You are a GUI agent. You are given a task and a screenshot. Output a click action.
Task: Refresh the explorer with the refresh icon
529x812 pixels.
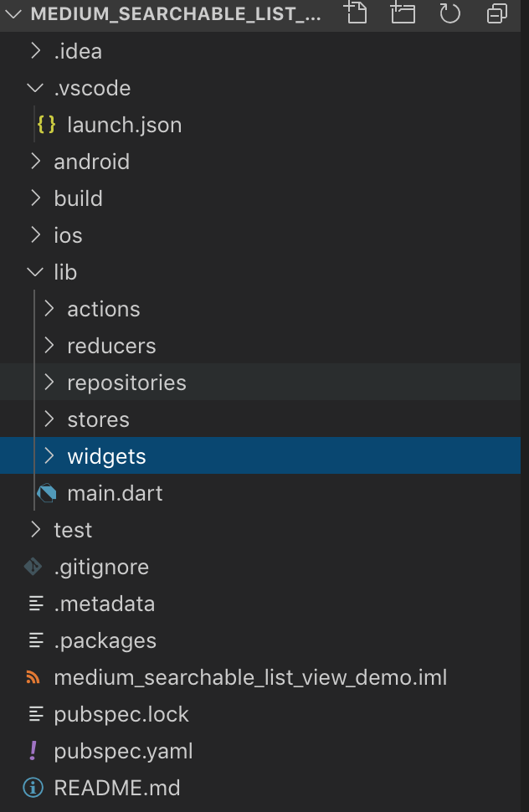(449, 13)
